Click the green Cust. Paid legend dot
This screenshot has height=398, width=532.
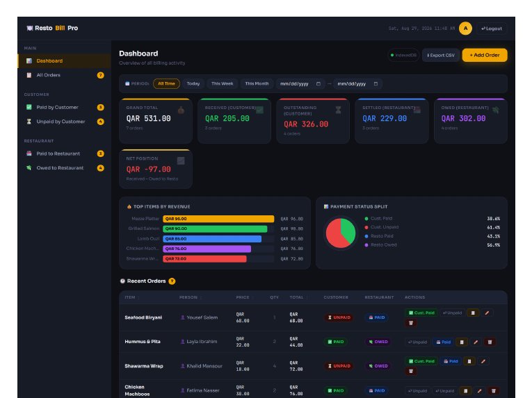coord(366,219)
